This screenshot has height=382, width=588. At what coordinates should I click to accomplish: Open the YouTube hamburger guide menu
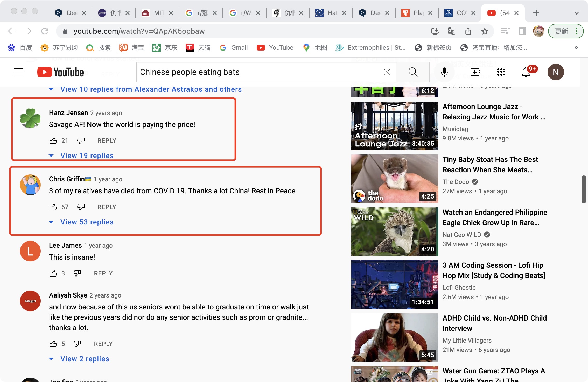click(19, 72)
